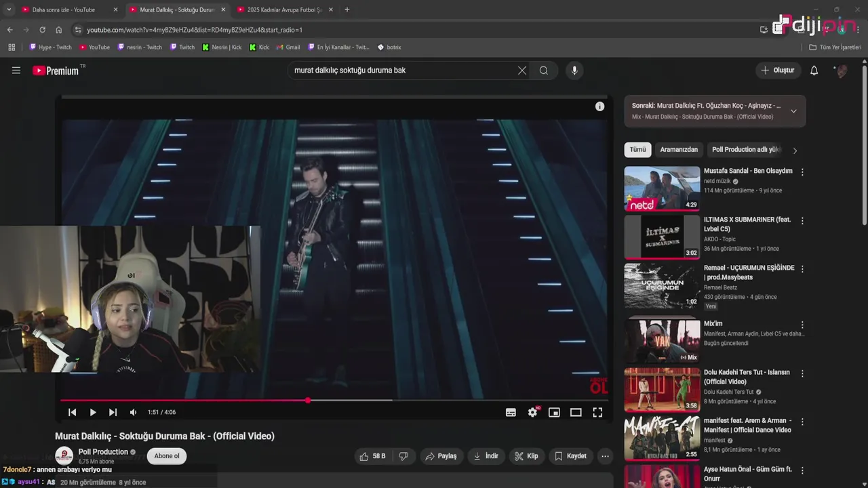
Task: Open options for Mix'im playlist
Action: pyautogui.click(x=802, y=325)
